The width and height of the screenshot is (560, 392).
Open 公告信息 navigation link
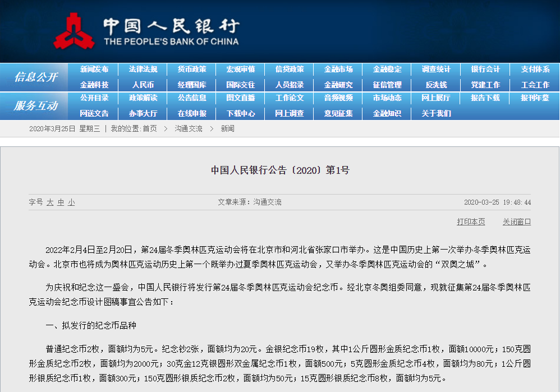(x=192, y=98)
